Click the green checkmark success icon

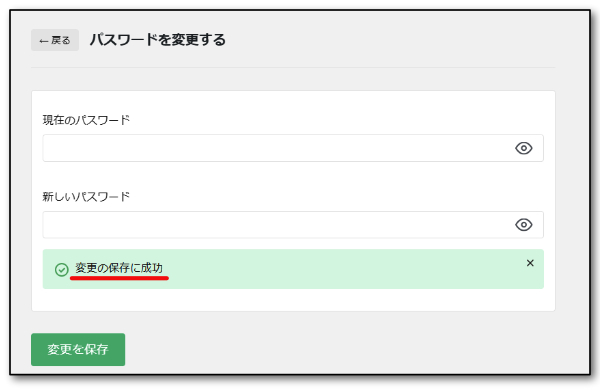(62, 269)
